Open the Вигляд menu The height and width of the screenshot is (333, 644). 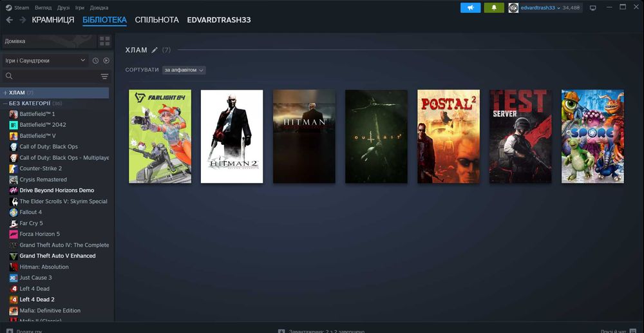pos(43,8)
